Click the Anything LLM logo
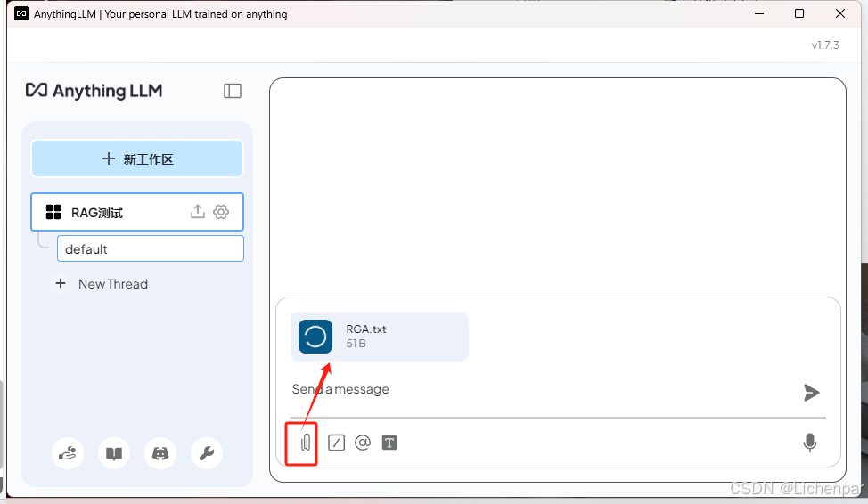This screenshot has height=504, width=868. (94, 90)
